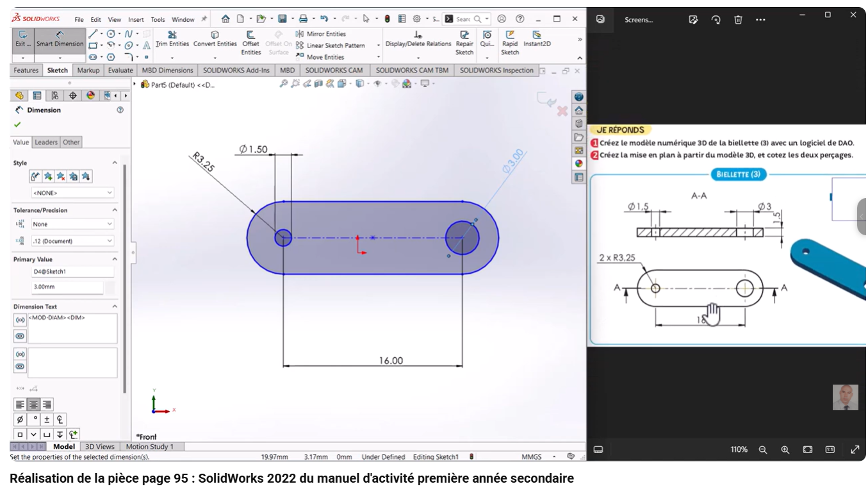This screenshot has width=868, height=491.
Task: Choose Linear Sketch Pattern
Action: [x=331, y=46]
